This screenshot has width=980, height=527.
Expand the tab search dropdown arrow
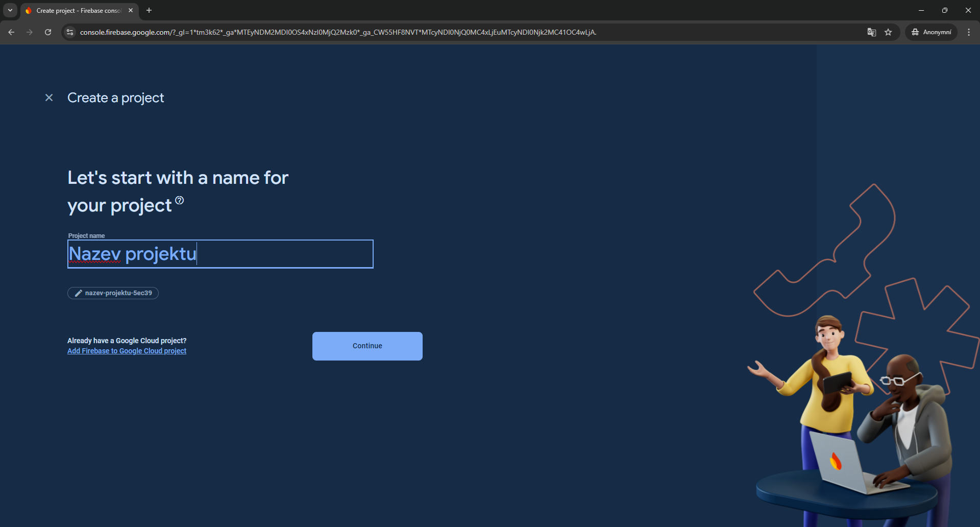10,10
